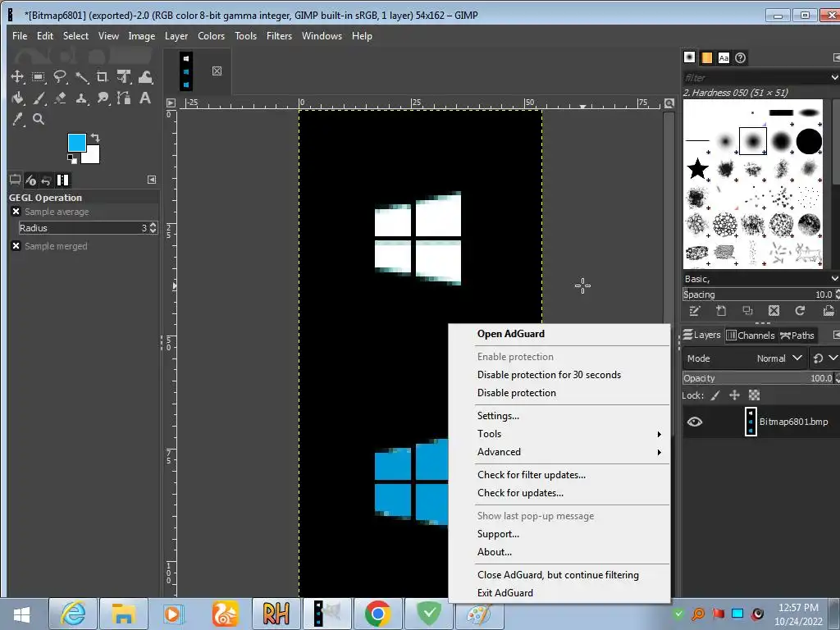This screenshot has width=840, height=630.
Task: Click Open AdGuard in the context menu
Action: pyautogui.click(x=510, y=334)
